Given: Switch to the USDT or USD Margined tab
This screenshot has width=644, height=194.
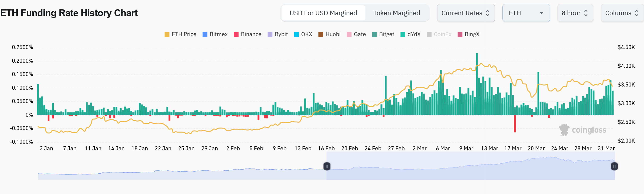Looking at the screenshot, I should pos(323,13).
